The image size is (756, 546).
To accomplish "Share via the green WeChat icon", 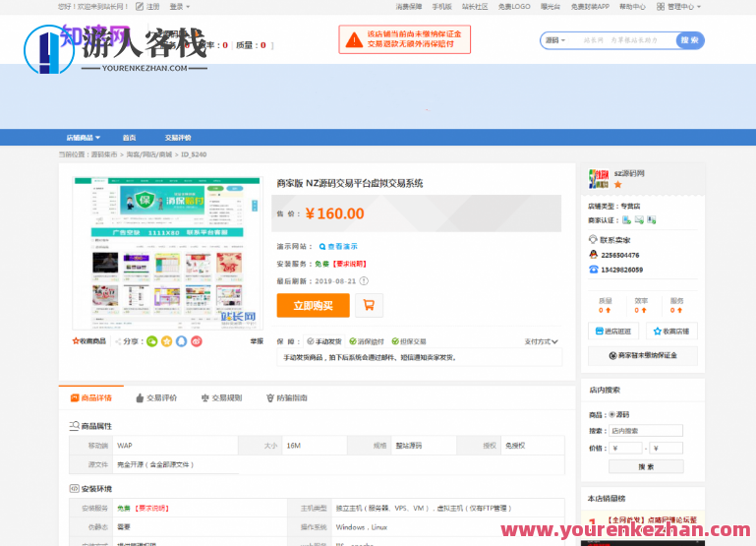I will [x=151, y=341].
